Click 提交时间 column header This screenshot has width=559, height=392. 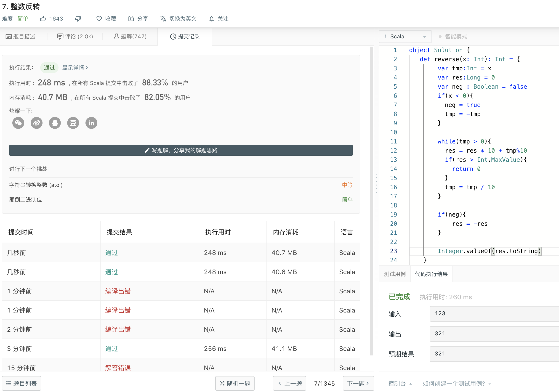click(21, 232)
